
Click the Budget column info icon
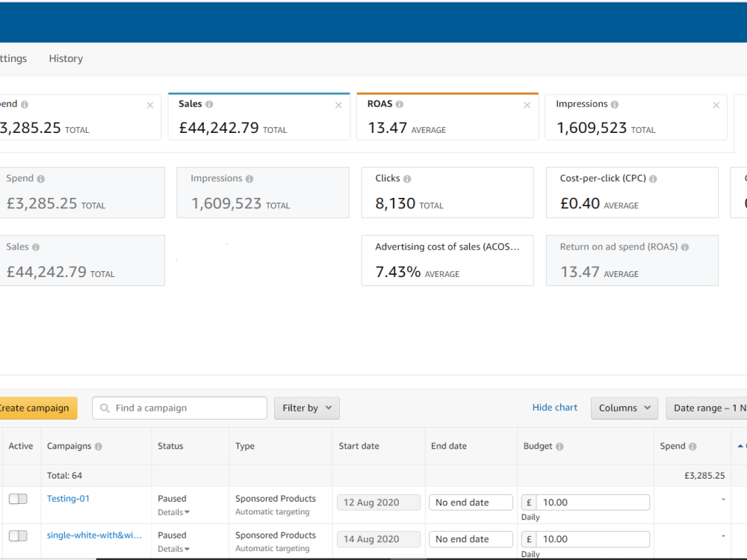click(x=560, y=447)
